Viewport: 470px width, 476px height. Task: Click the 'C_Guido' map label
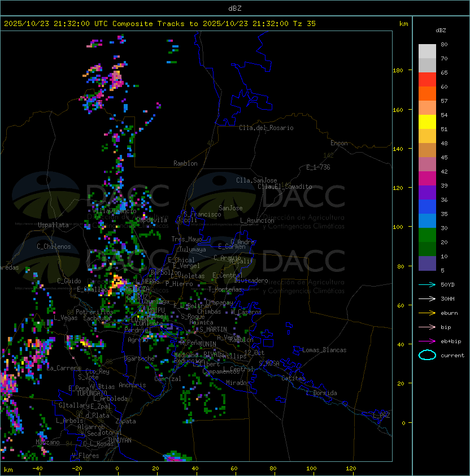(x=69, y=281)
